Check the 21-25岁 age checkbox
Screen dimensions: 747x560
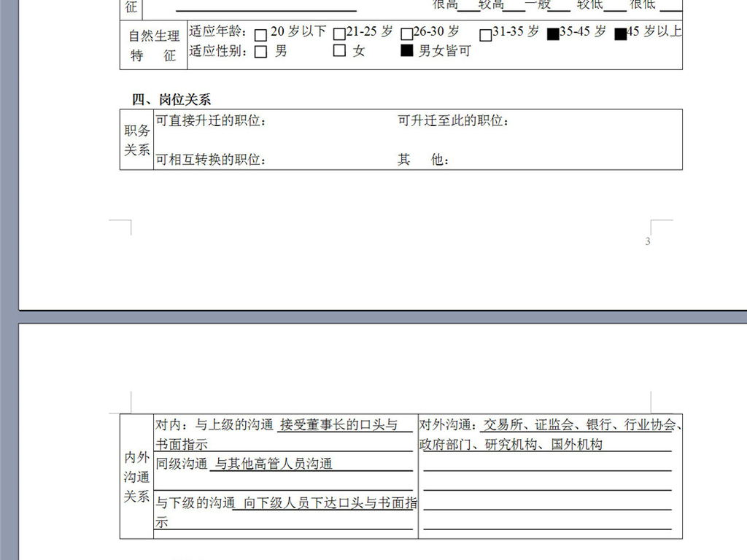click(338, 34)
